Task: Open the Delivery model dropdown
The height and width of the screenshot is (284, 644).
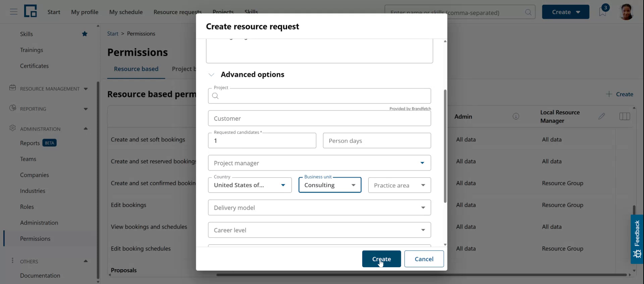Action: pos(319,207)
